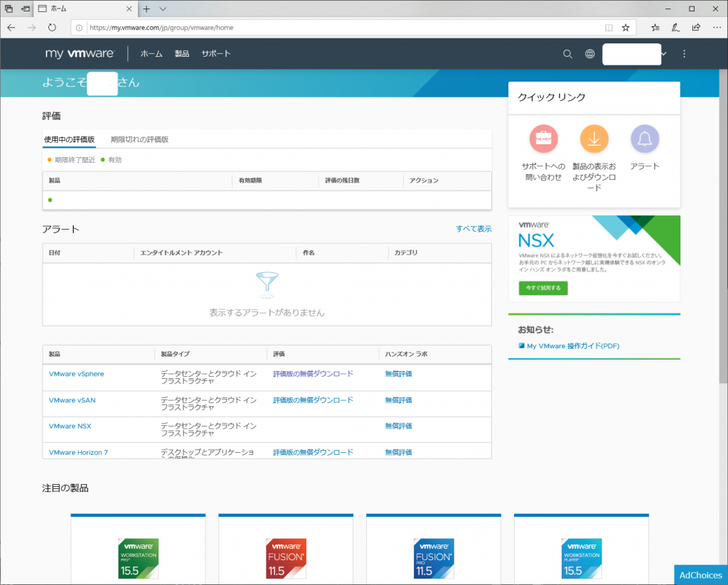Open the VMware Horizon 7 product link
This screenshot has width=728, height=585.
[78, 452]
